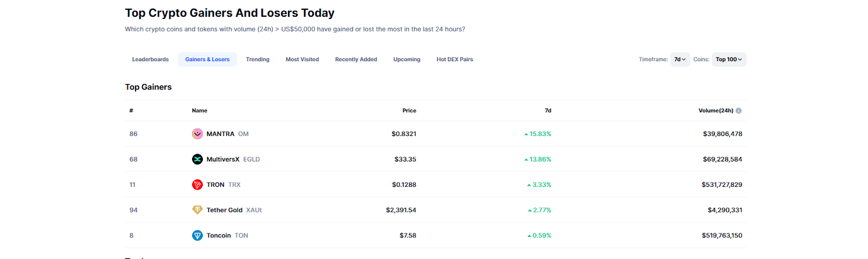Click the TRON coin logo icon

pos(197,185)
